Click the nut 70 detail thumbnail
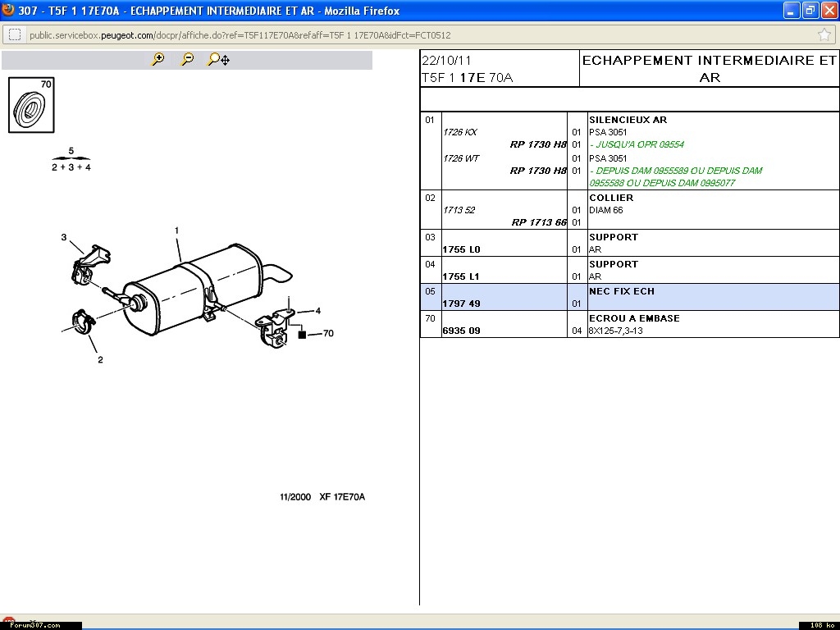This screenshot has width=840, height=630. coord(31,105)
